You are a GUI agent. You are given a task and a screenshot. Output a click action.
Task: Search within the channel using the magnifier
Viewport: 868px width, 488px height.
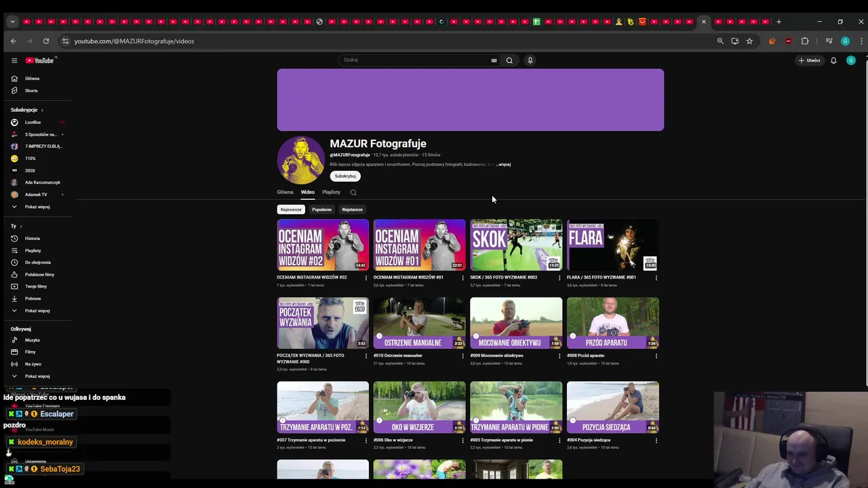pos(353,192)
